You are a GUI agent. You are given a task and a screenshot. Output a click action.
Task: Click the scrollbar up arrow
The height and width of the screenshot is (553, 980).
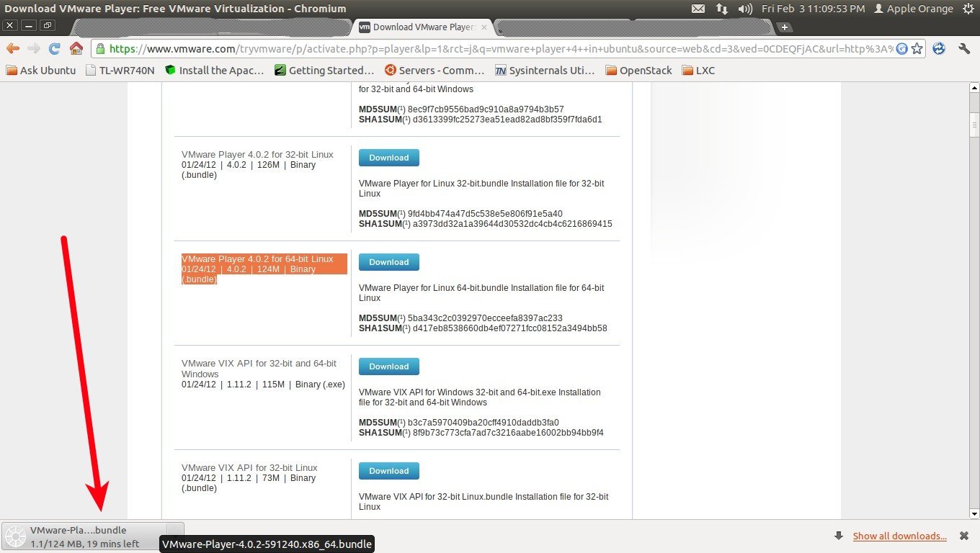pyautogui.click(x=974, y=87)
